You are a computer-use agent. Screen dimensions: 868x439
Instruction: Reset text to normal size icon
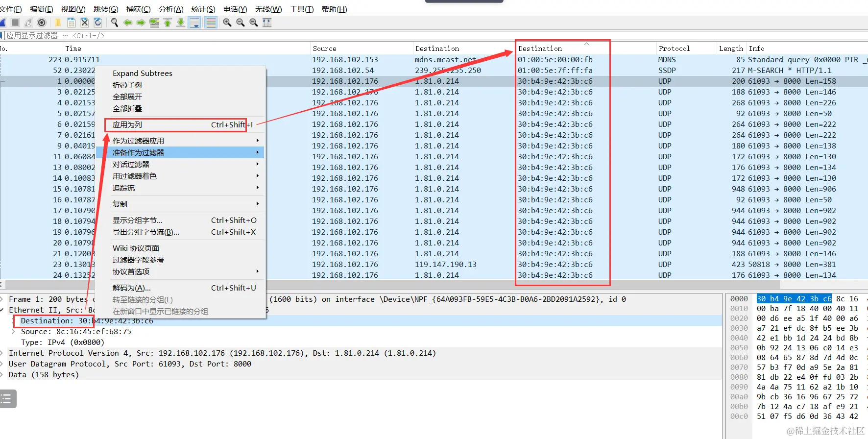click(254, 23)
